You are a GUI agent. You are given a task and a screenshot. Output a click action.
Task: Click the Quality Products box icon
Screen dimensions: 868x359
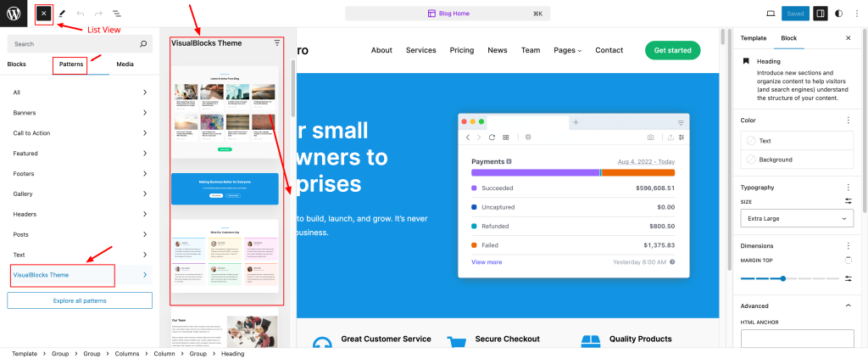[x=590, y=343]
